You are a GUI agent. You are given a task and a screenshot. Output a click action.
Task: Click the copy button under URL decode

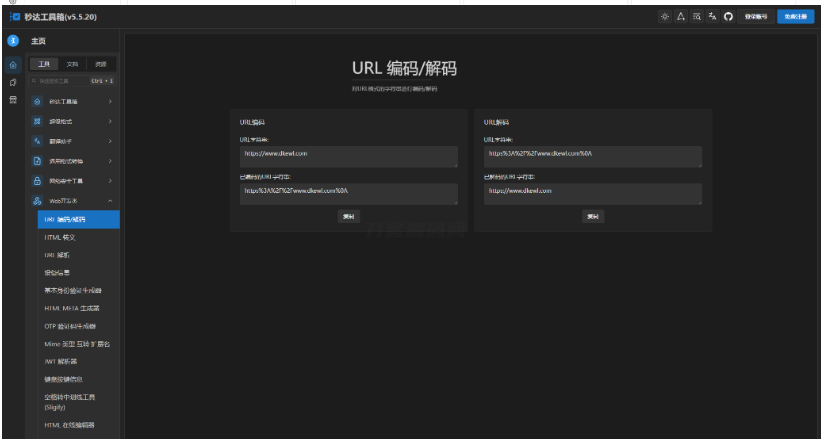592,216
